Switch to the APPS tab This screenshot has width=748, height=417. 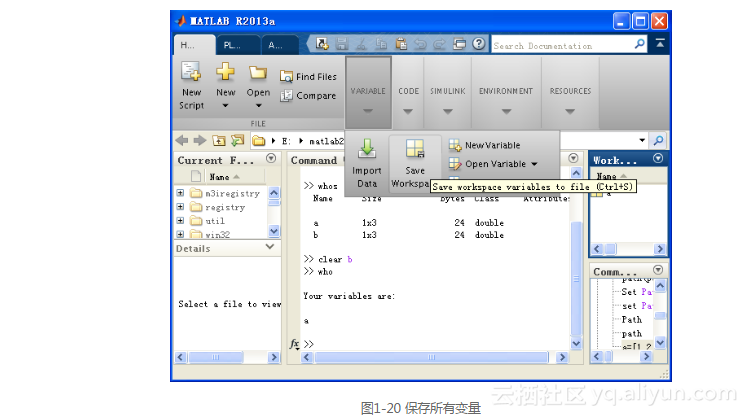280,45
